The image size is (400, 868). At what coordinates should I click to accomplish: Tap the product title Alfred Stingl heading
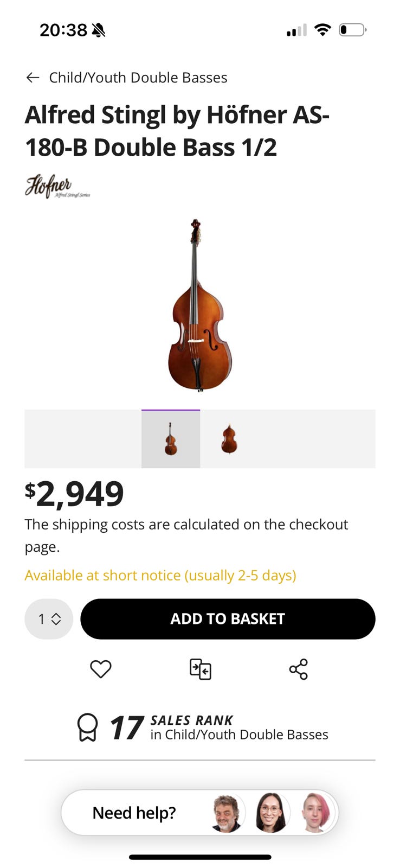click(177, 131)
